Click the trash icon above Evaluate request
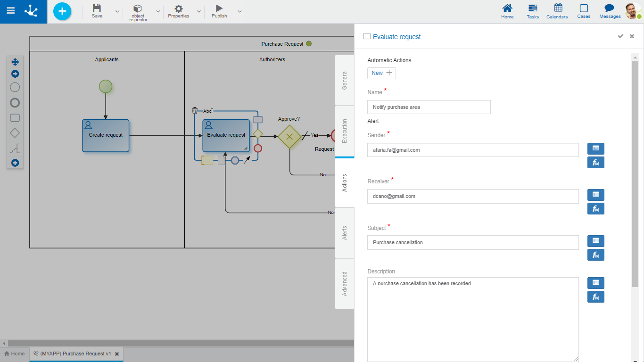Viewport: 644px width, 362px height. click(195, 111)
